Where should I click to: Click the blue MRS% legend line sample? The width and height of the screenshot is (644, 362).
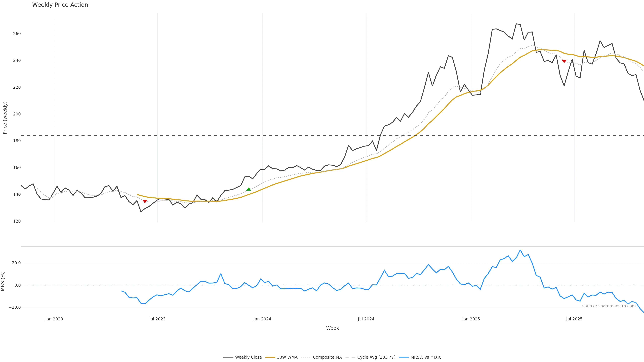(404, 357)
